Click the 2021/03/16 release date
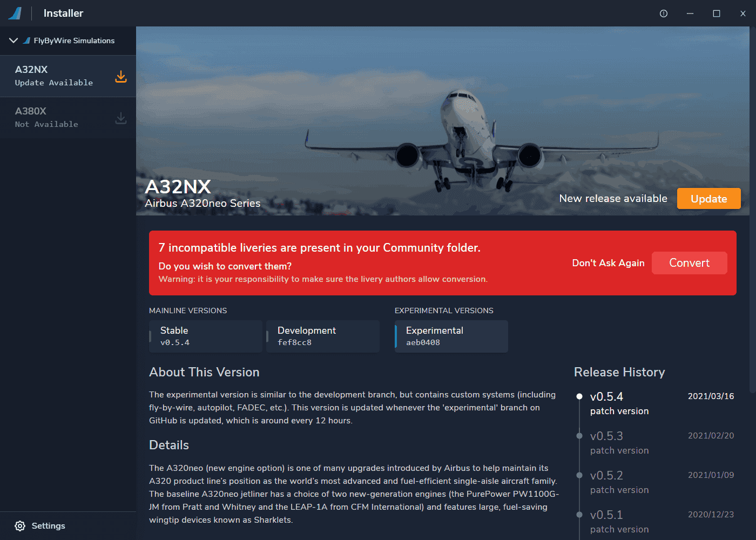This screenshot has height=540, width=756. coord(711,396)
